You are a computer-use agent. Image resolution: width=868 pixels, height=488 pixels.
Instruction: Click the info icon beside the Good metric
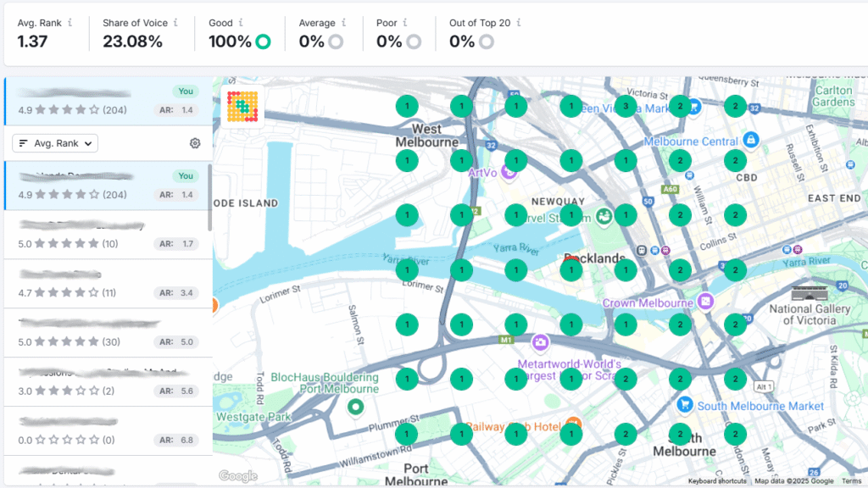(x=242, y=23)
